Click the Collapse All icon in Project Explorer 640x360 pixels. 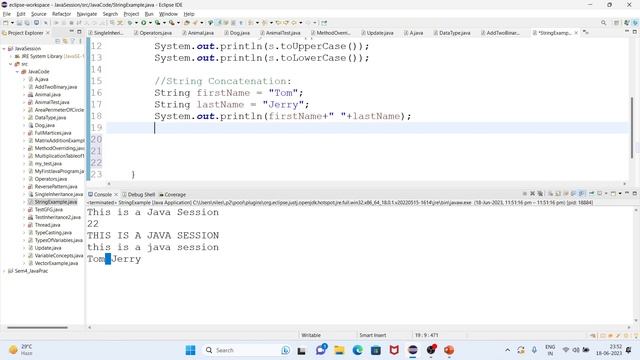tap(58, 41)
